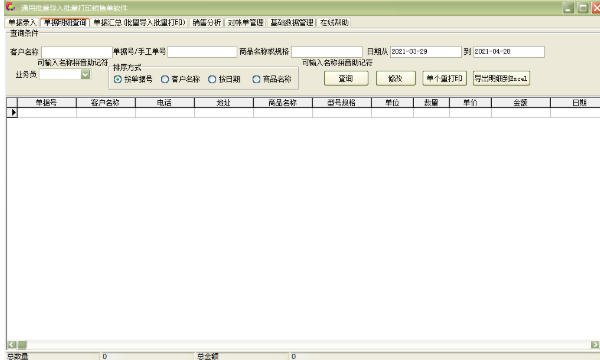
Task: Click the horizontal scrollbar thumb
Action: [22, 344]
